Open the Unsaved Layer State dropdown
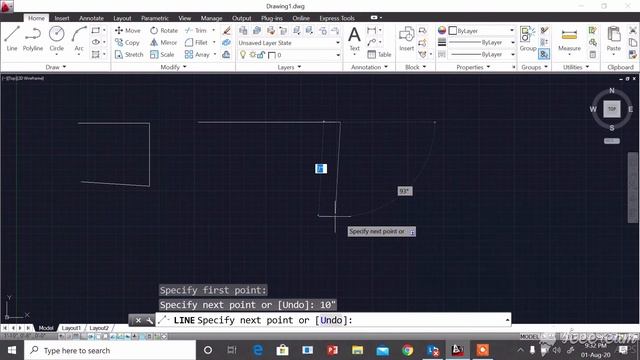The height and width of the screenshot is (360, 640). coord(289,42)
